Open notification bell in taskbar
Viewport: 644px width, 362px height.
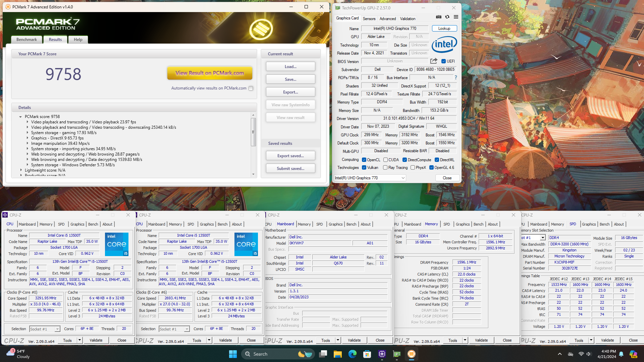click(x=621, y=354)
